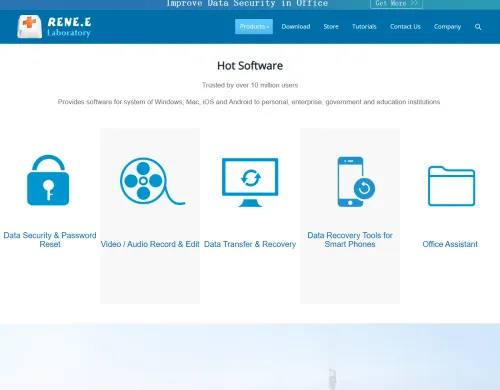The image size is (500, 390).
Task: Open the Office Assistant link
Action: click(450, 244)
